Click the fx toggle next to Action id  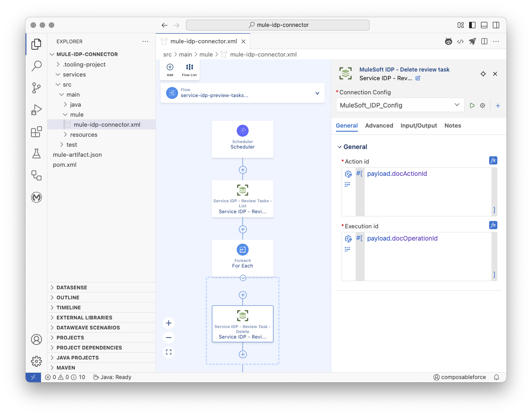coord(494,160)
